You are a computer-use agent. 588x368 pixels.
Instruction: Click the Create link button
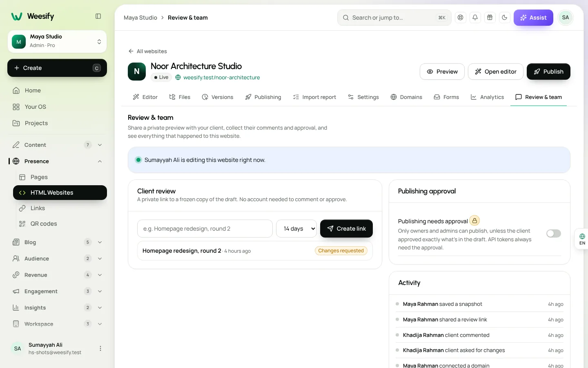pyautogui.click(x=346, y=229)
